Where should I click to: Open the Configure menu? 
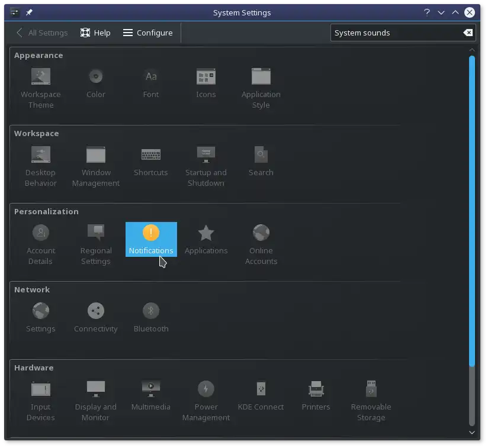pos(148,33)
